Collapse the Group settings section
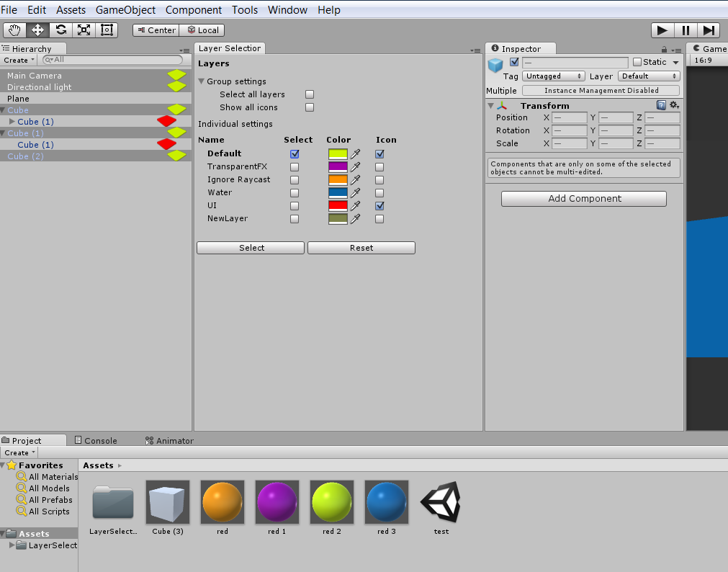Screen dimensions: 728x572 [202, 81]
